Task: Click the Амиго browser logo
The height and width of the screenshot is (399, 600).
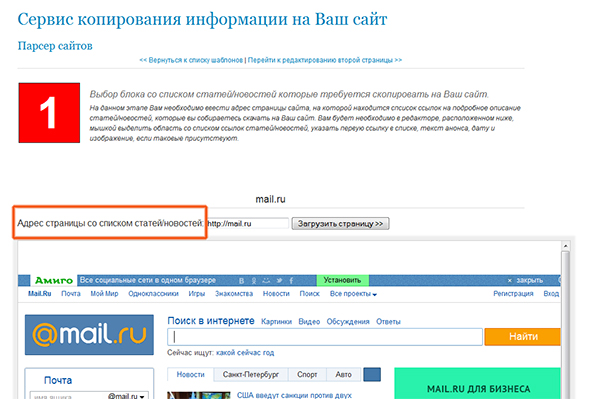Action: point(54,280)
